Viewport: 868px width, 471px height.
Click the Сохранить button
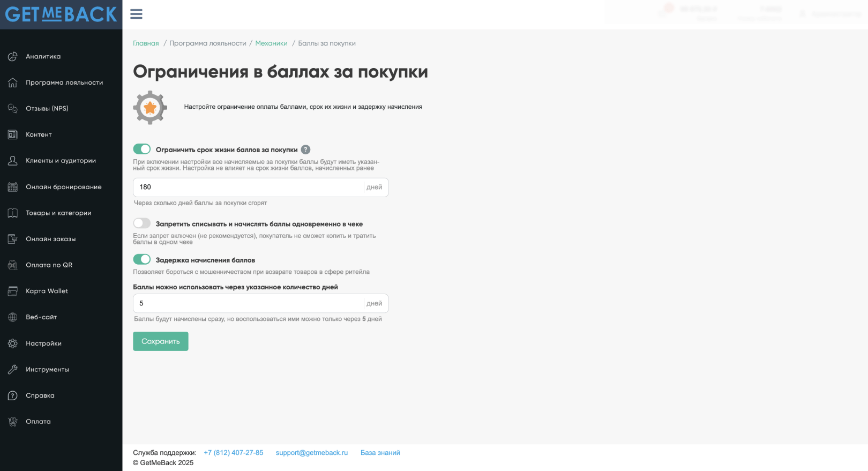click(161, 341)
